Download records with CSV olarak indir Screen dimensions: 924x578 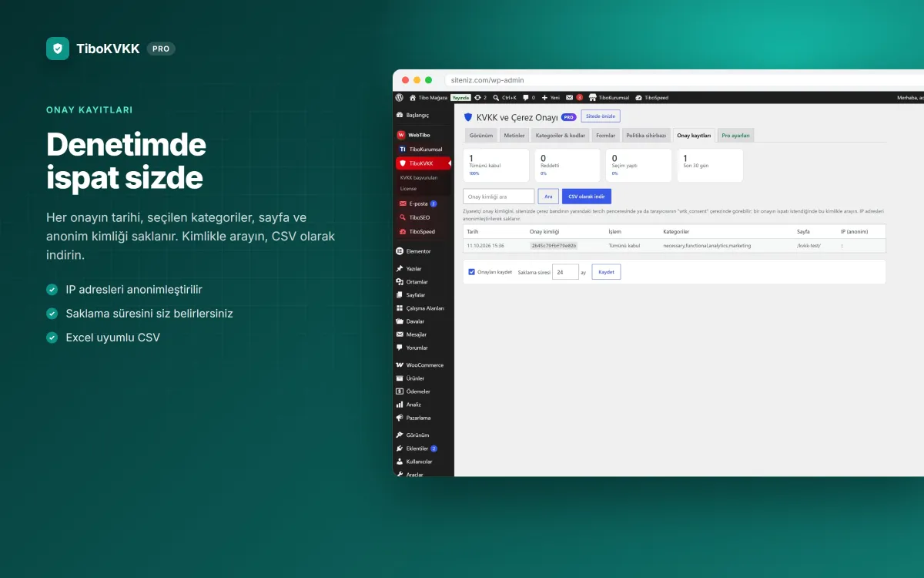pos(587,197)
